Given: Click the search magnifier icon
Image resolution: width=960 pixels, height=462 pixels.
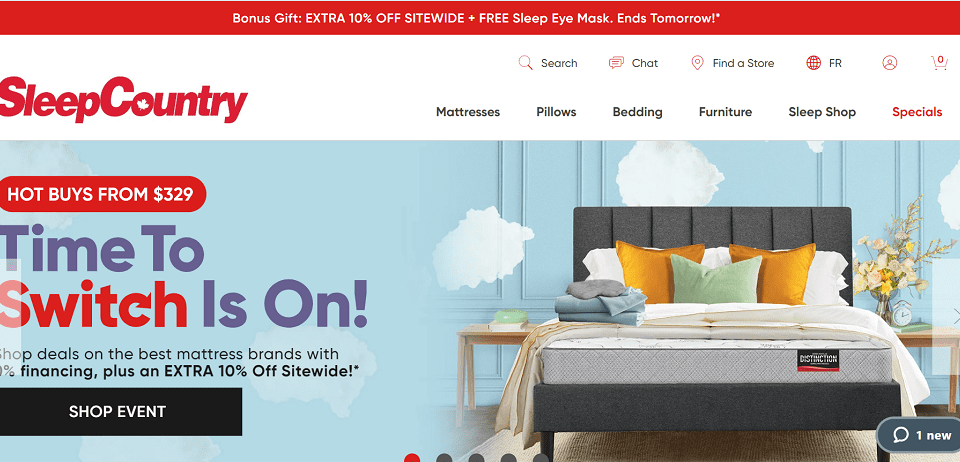Looking at the screenshot, I should (525, 63).
